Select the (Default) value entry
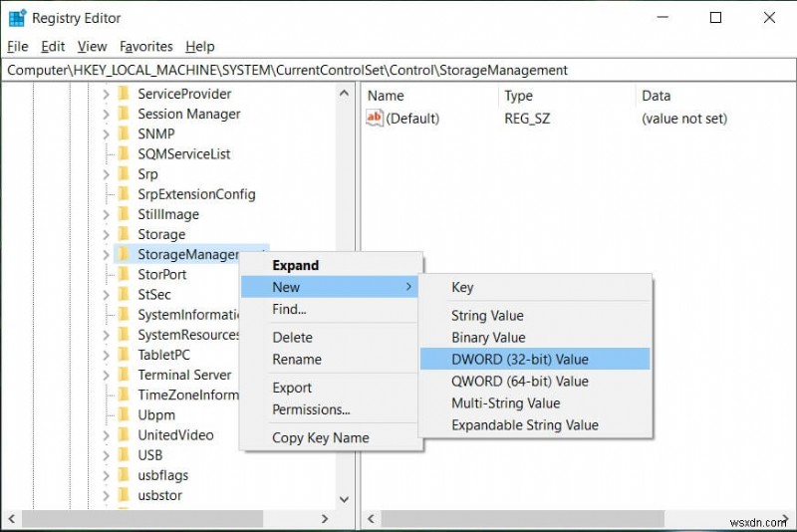This screenshot has width=797, height=532. [412, 119]
